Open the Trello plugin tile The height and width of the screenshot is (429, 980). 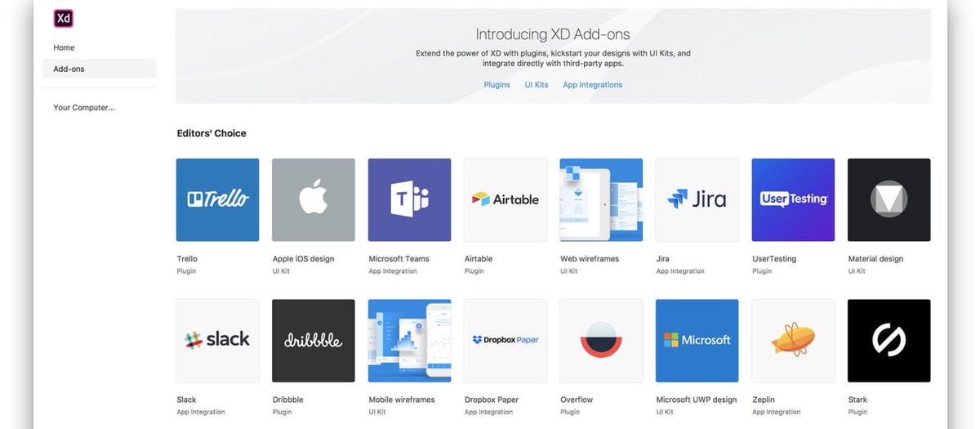pos(217,199)
